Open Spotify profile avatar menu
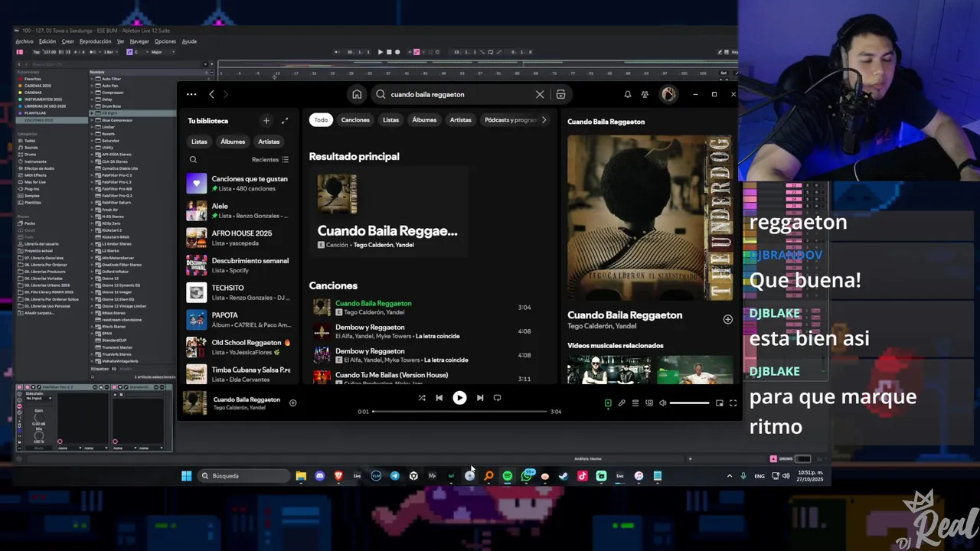The image size is (980, 551). [668, 94]
